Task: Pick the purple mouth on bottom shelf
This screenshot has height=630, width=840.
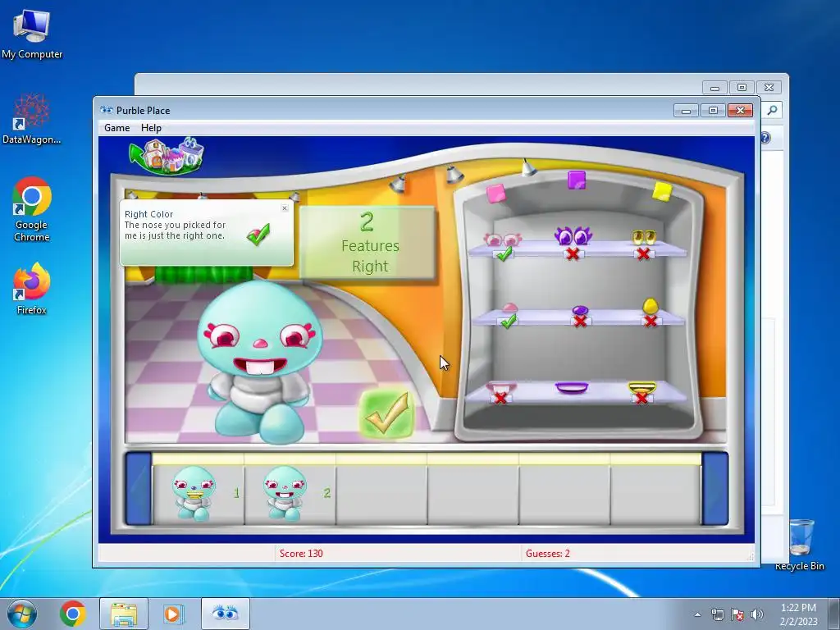Action: pos(572,387)
